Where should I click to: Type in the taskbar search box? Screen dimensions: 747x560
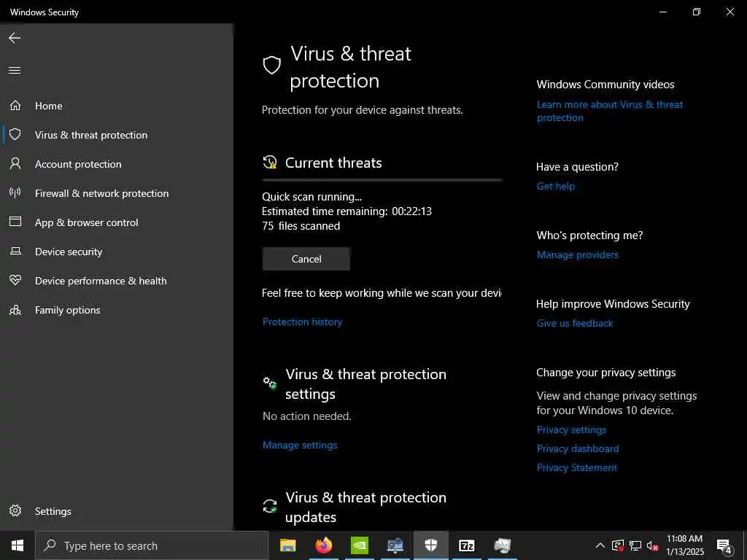[x=153, y=545]
